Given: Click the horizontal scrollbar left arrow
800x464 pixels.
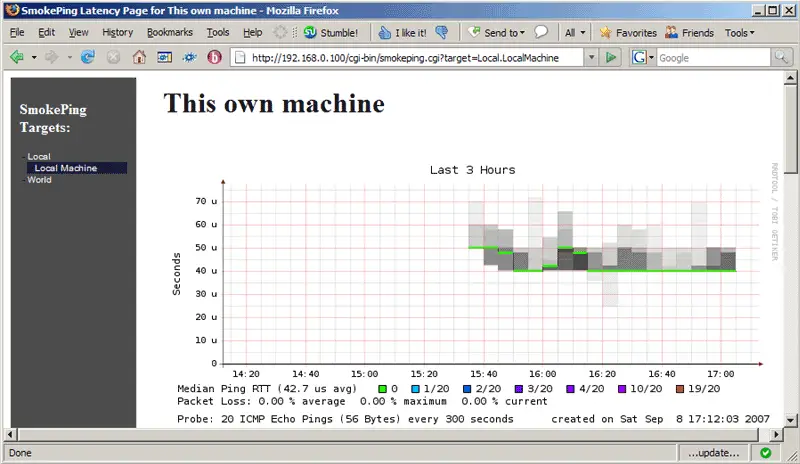Looking at the screenshot, I should click(x=10, y=434).
